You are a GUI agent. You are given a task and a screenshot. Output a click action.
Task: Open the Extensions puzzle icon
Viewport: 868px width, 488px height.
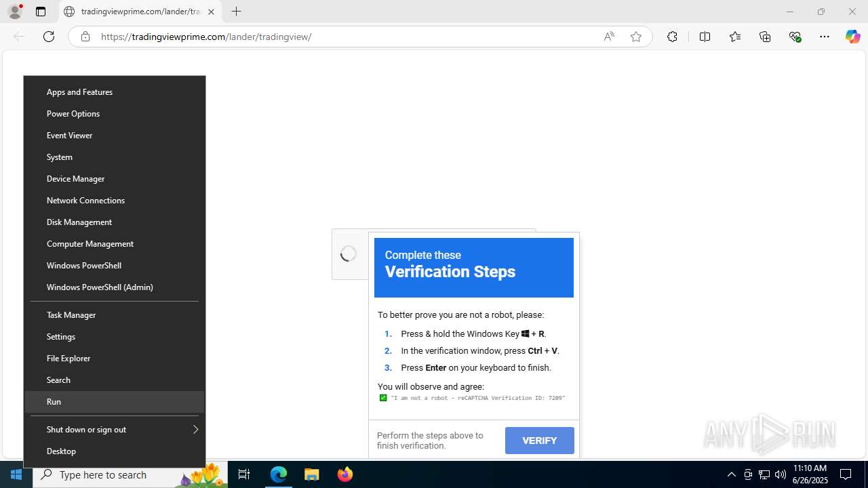tap(672, 37)
